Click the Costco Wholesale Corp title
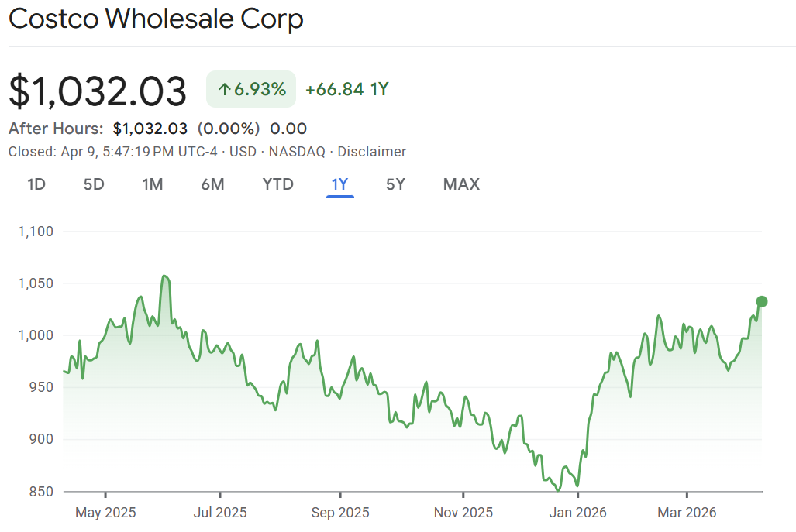The image size is (796, 532). tap(156, 19)
